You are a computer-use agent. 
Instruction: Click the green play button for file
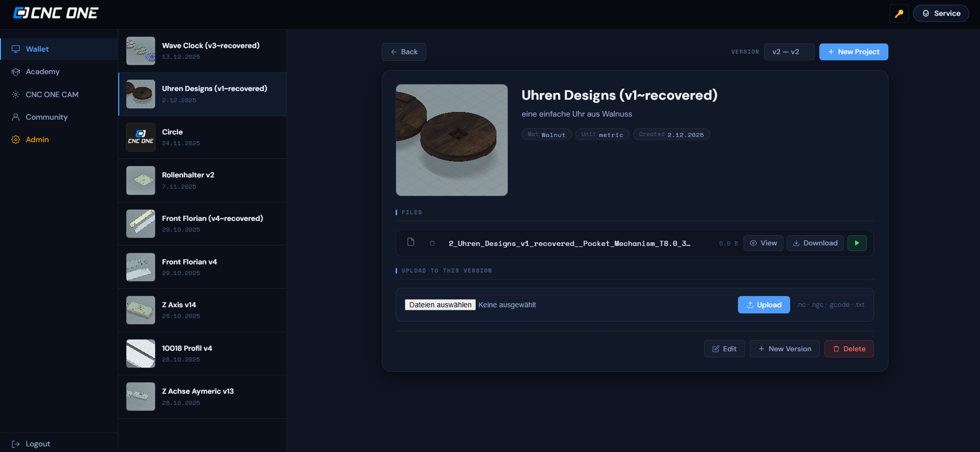(x=857, y=243)
